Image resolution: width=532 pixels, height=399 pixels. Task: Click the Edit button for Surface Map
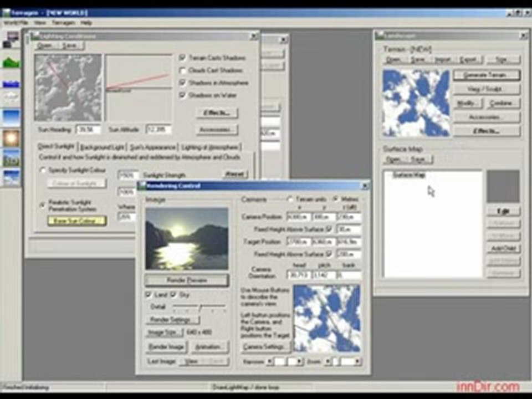504,211
